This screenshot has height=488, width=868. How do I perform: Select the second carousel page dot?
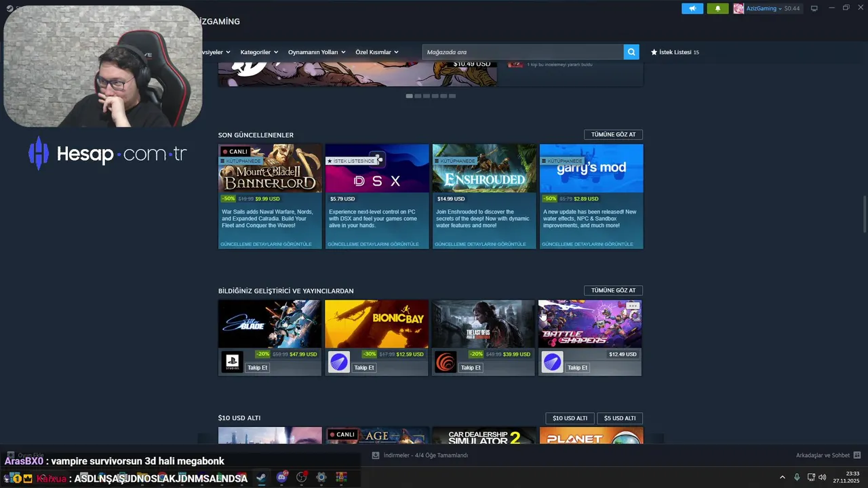coord(418,96)
